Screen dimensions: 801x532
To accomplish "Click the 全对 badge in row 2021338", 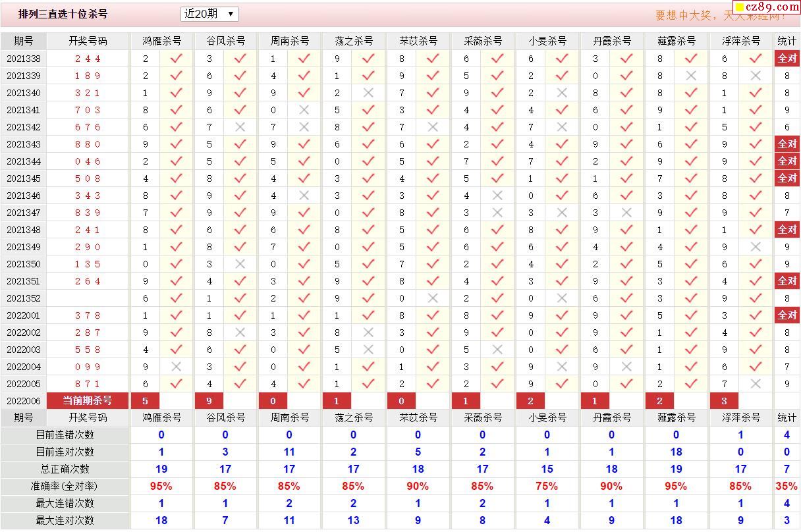I will (787, 59).
